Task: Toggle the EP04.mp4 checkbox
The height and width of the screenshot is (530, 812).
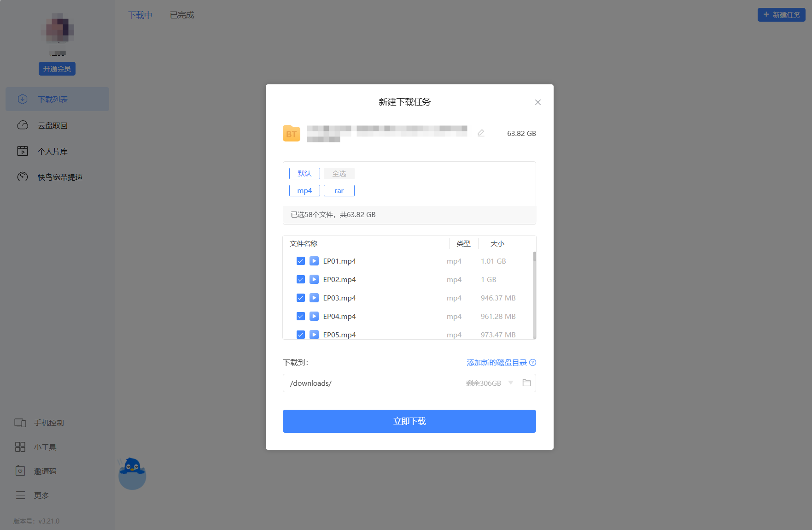Action: [x=301, y=317]
